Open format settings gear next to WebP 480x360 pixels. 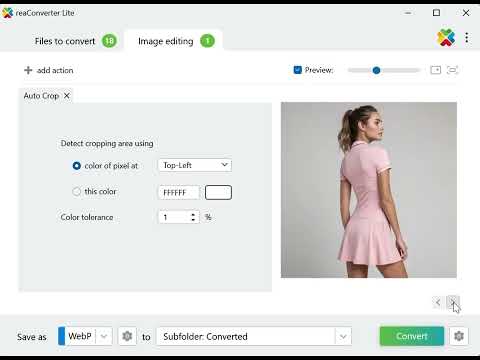[127, 336]
